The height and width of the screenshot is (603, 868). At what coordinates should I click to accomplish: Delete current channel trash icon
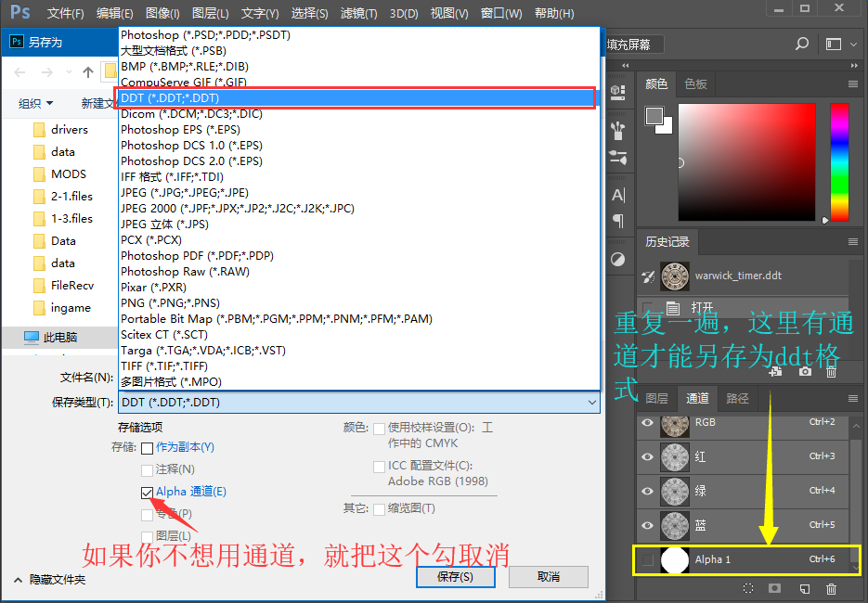(831, 588)
